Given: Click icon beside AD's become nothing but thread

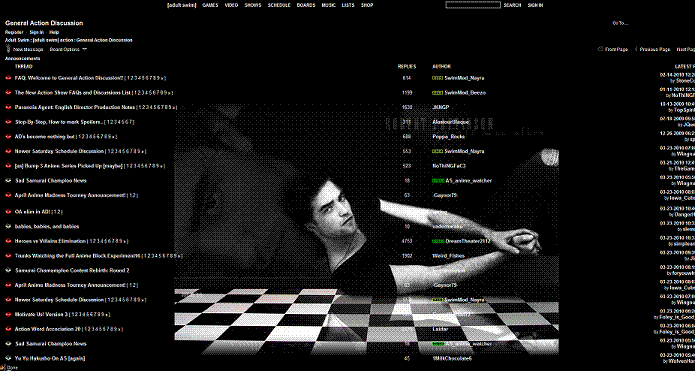Looking at the screenshot, I should click(x=8, y=137).
